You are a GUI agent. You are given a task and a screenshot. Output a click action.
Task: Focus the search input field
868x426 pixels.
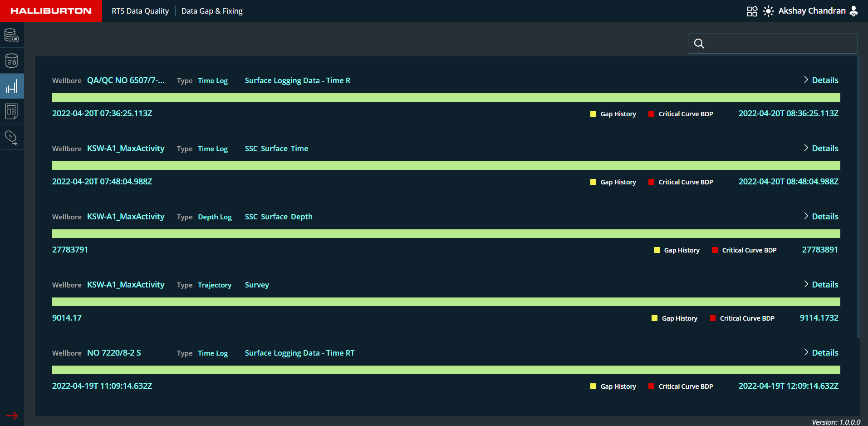point(780,44)
